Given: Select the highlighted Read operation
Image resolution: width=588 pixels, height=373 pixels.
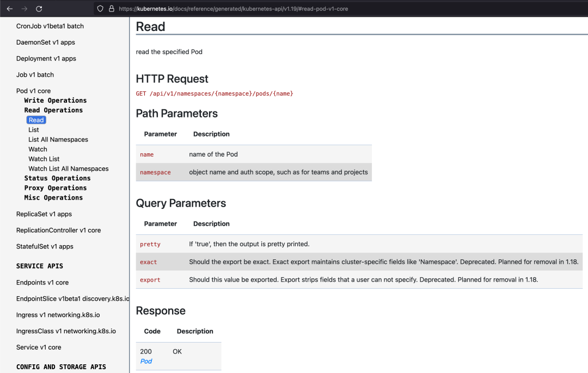Looking at the screenshot, I should click(x=36, y=120).
